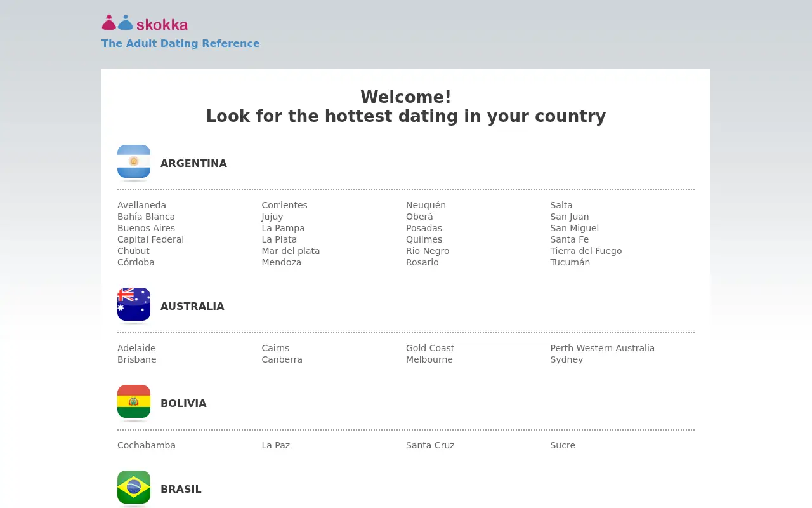Choose Sydney city

coord(566,359)
